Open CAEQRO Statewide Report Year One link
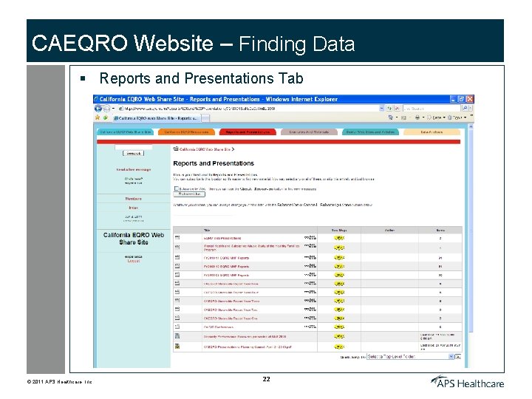This screenshot has height=399, width=532. [x=231, y=318]
